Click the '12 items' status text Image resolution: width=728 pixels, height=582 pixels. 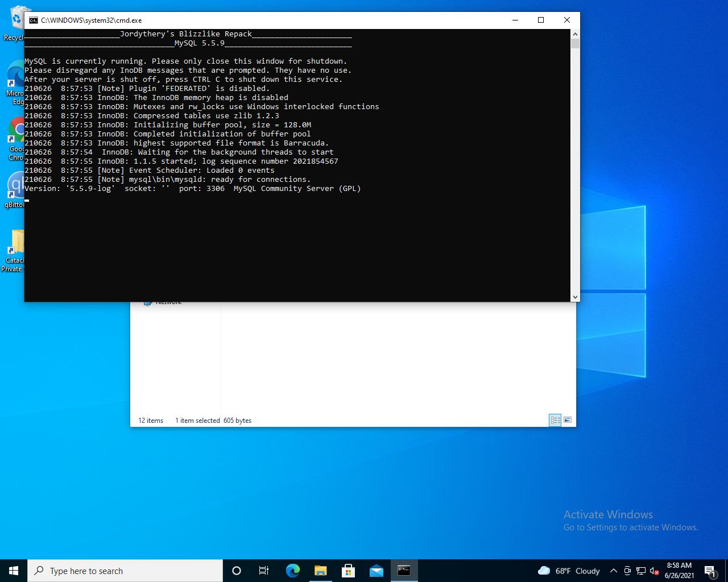[x=151, y=421]
